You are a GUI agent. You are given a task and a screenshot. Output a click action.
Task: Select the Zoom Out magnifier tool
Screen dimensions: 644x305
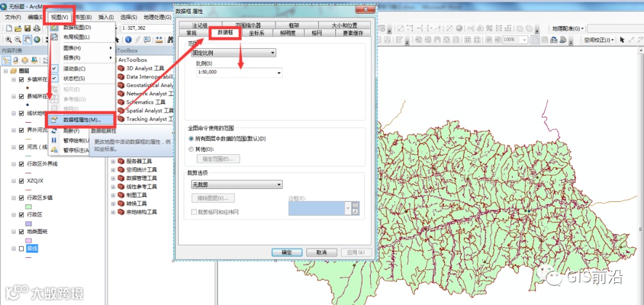tap(18, 39)
